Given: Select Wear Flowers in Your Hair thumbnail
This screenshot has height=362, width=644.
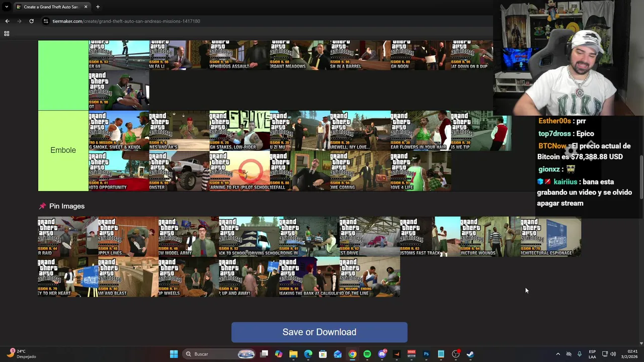Looking at the screenshot, I should pos(421,131).
